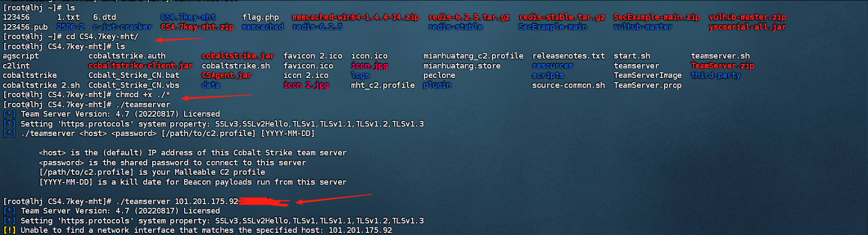The image size is (868, 235).
Task: Click the yellow [!] warning marker
Action: (x=9, y=230)
